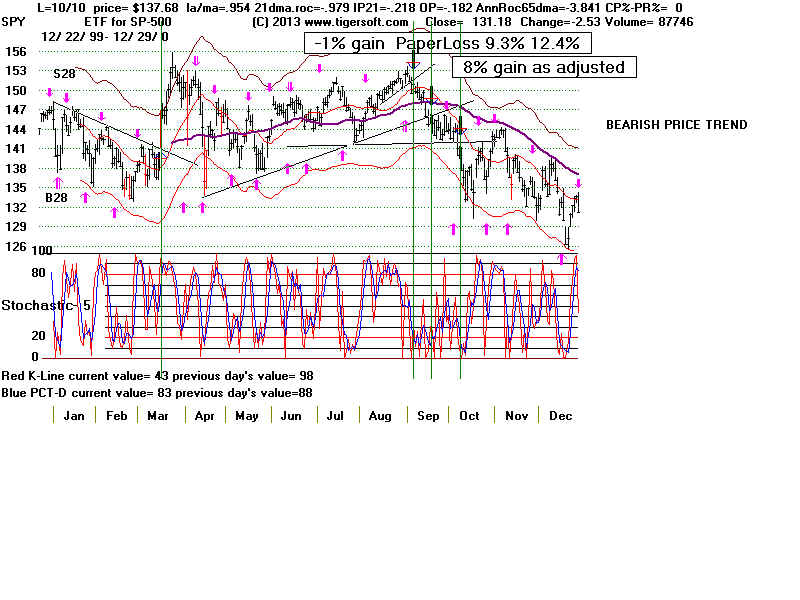Click the BEARISH PRICE TREND label
Viewport: 800px width, 600px height.
coord(676,125)
